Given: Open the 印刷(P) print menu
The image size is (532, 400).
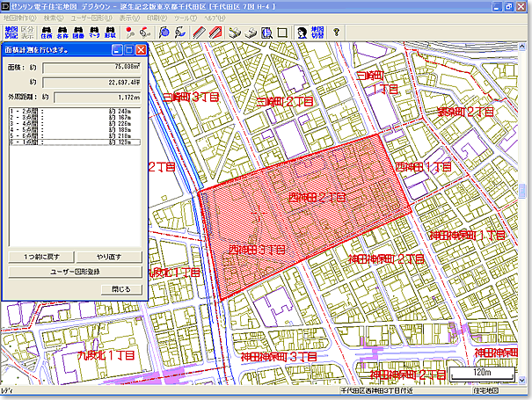Looking at the screenshot, I should pos(156,18).
